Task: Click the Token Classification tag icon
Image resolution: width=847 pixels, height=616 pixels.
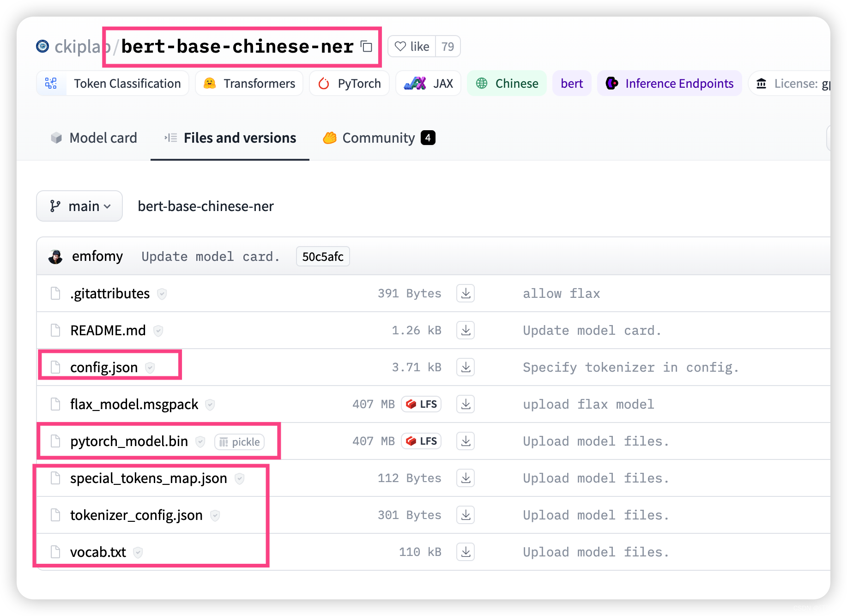Action: 51,83
